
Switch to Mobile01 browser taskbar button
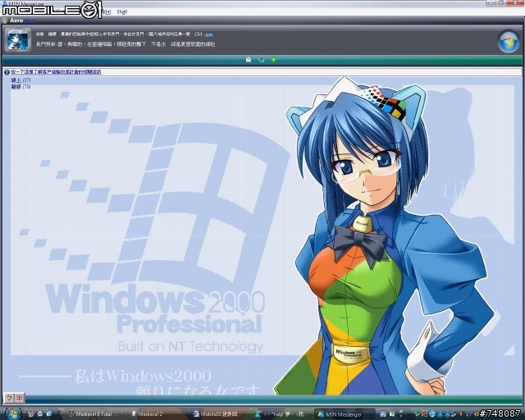point(219,414)
